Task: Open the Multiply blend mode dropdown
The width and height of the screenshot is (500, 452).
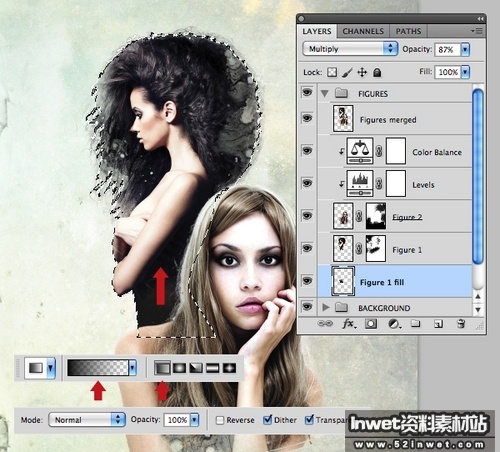Action: [350, 49]
